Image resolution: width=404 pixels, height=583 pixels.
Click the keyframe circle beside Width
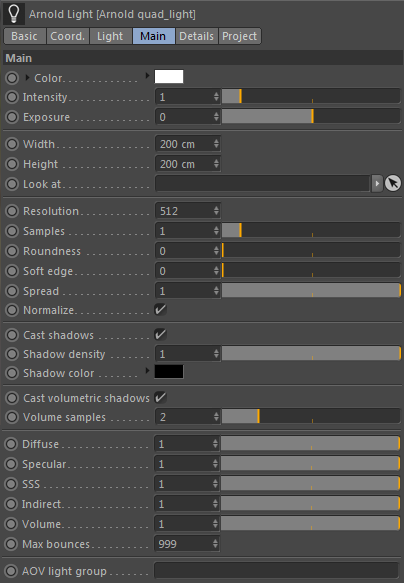12,144
